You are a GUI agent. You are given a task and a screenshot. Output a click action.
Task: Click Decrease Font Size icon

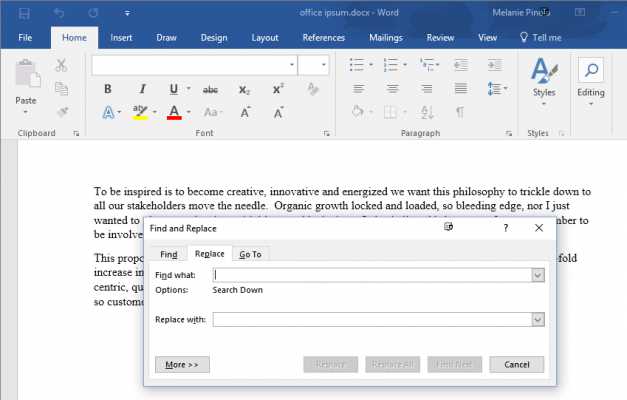pos(278,112)
